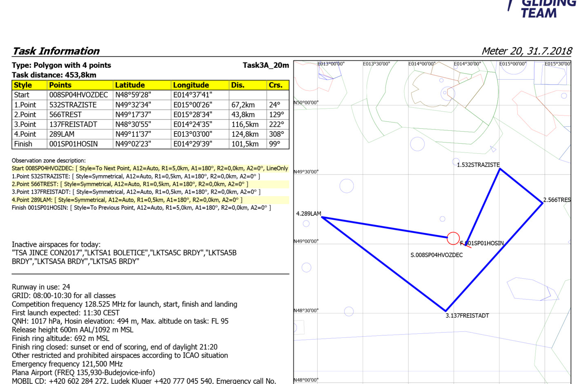Viewport: 588px width, 384px height.
Task: Click the Task Information heading
Action: pos(56,51)
